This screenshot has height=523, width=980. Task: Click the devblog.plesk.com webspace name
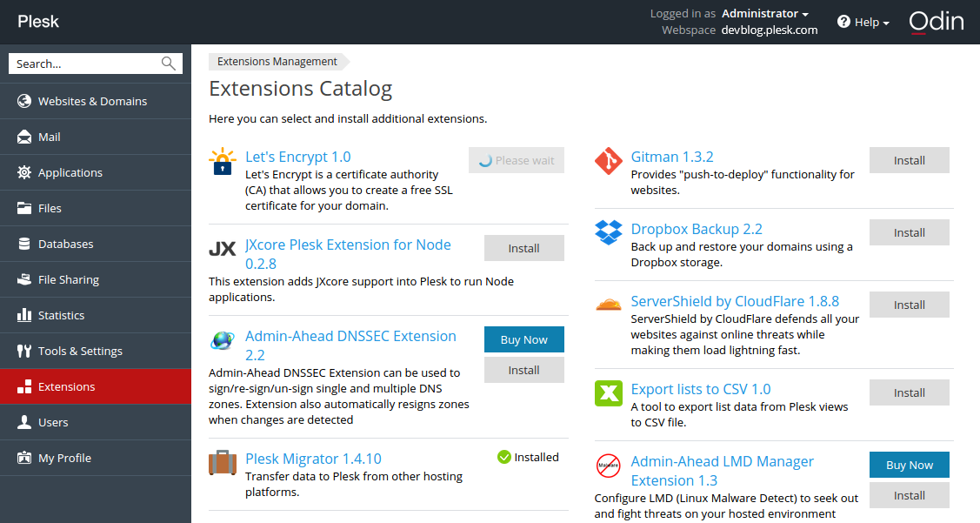click(x=770, y=30)
